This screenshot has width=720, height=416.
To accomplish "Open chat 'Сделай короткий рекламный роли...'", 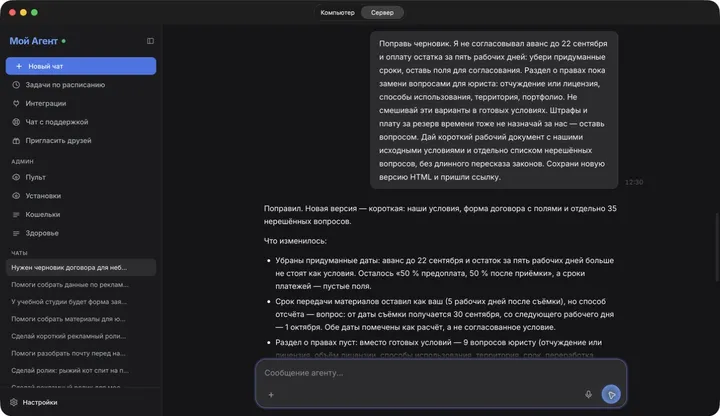I will [81, 336].
